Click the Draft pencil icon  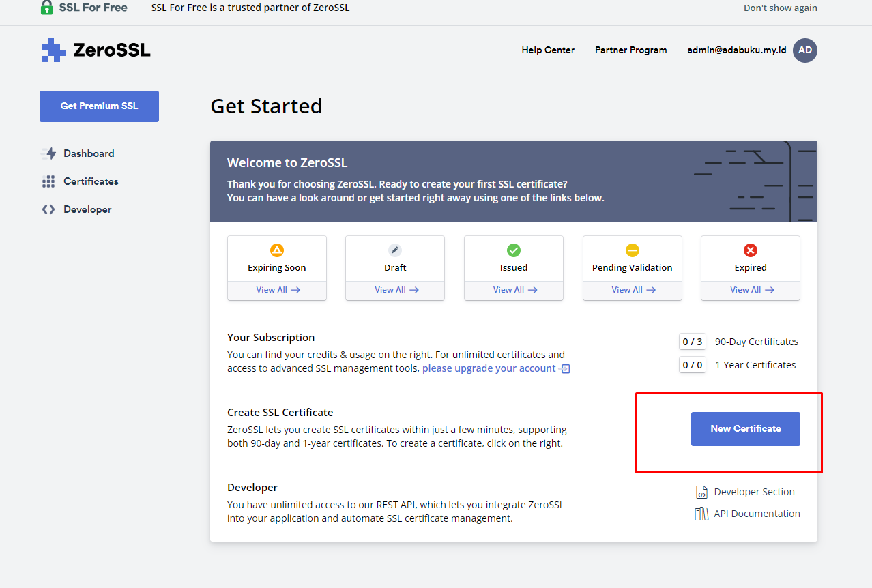coord(395,250)
